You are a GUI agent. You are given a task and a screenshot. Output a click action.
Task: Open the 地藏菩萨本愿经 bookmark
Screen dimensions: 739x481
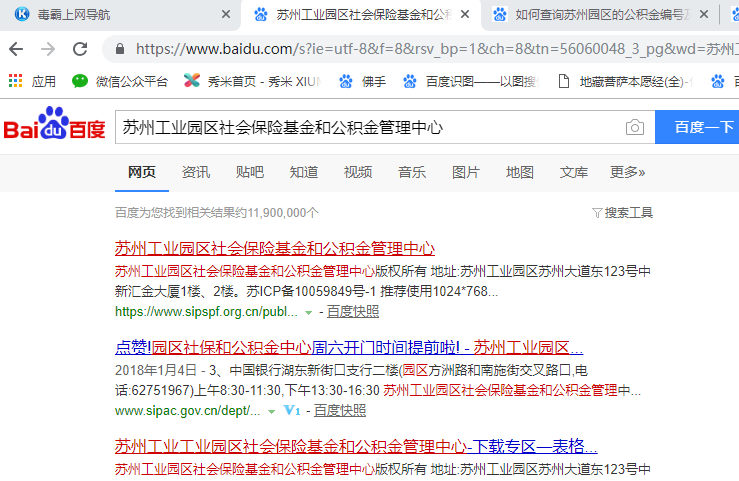[625, 82]
